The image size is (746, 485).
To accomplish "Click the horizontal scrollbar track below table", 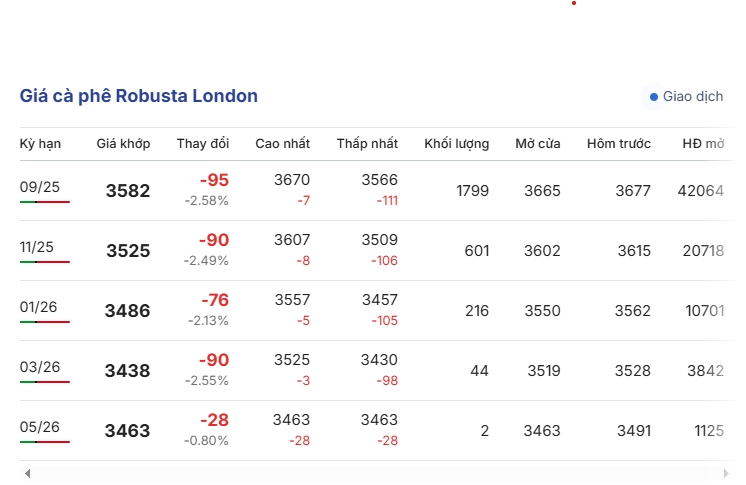I will 376,473.
